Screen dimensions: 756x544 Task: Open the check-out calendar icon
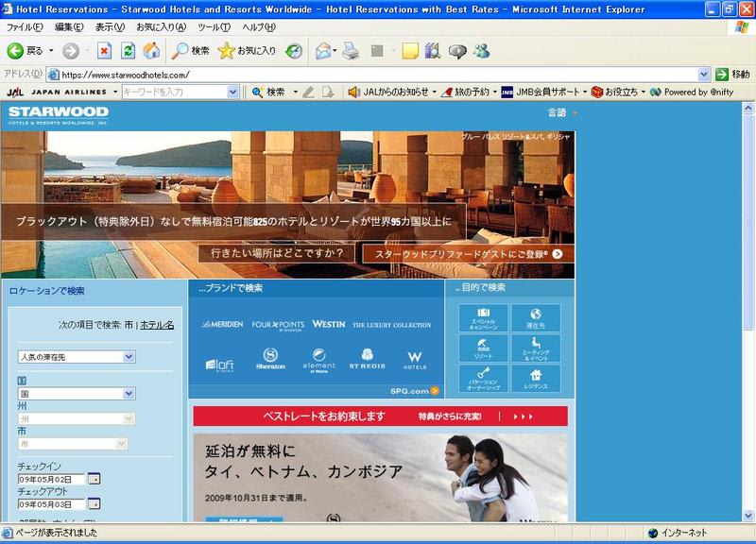pos(94,504)
